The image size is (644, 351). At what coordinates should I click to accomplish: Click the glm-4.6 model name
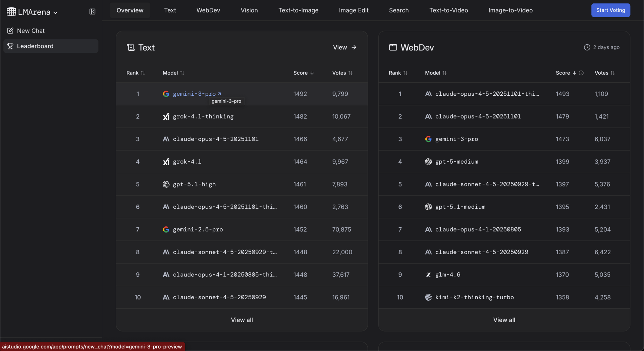[448, 275]
